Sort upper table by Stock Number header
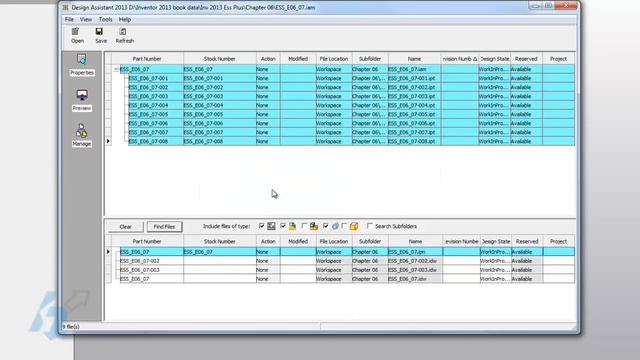The width and height of the screenshot is (640, 360). pos(220,59)
